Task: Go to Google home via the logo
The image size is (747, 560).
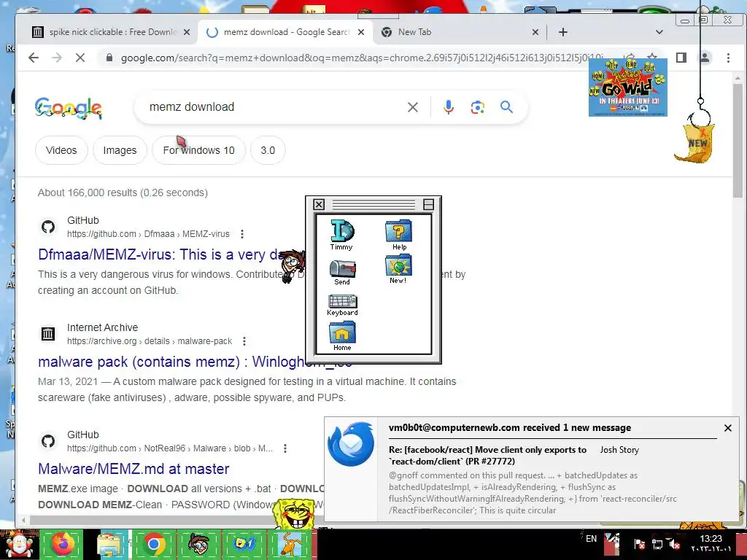Action: (x=68, y=108)
